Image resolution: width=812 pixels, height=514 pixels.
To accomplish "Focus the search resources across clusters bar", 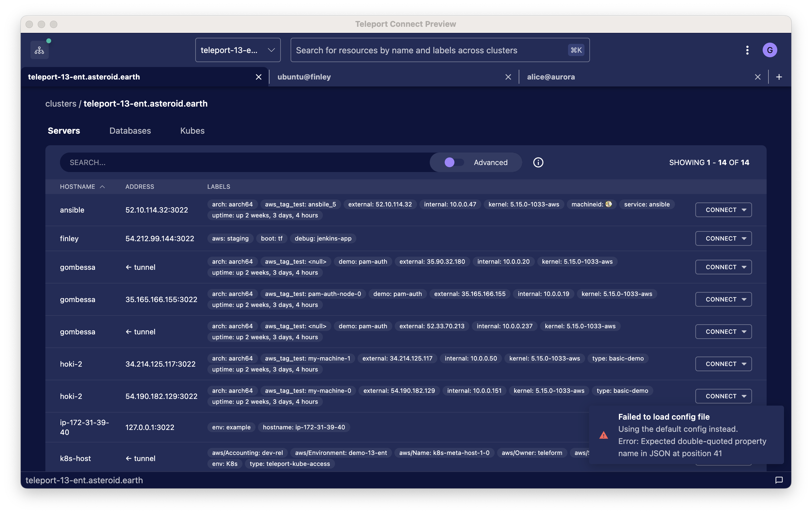I will 428,50.
